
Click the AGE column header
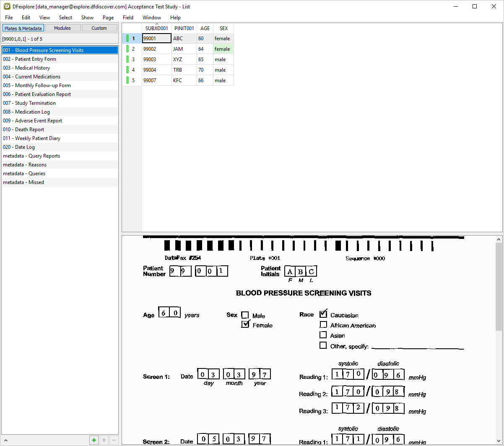[x=205, y=29]
